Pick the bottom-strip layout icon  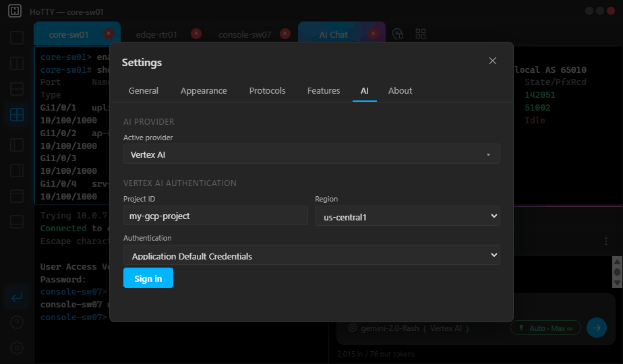point(17,222)
